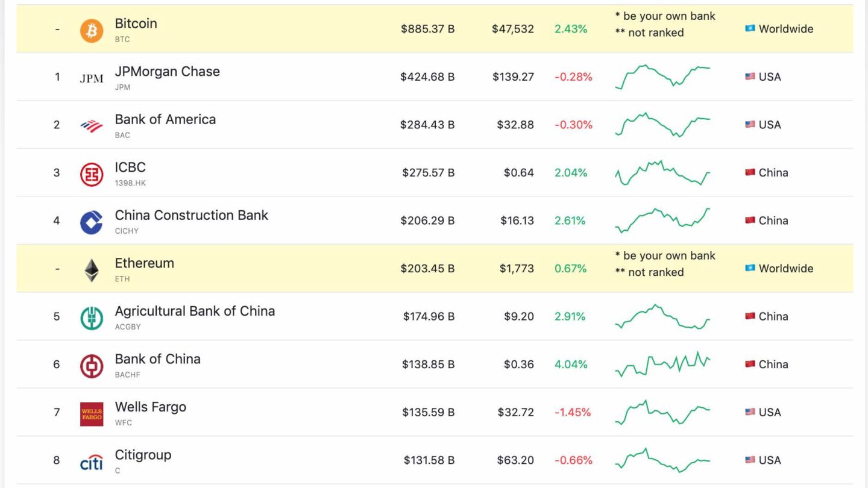This screenshot has height=488, width=868.
Task: Click the ICBC red logo
Action: [x=92, y=174]
